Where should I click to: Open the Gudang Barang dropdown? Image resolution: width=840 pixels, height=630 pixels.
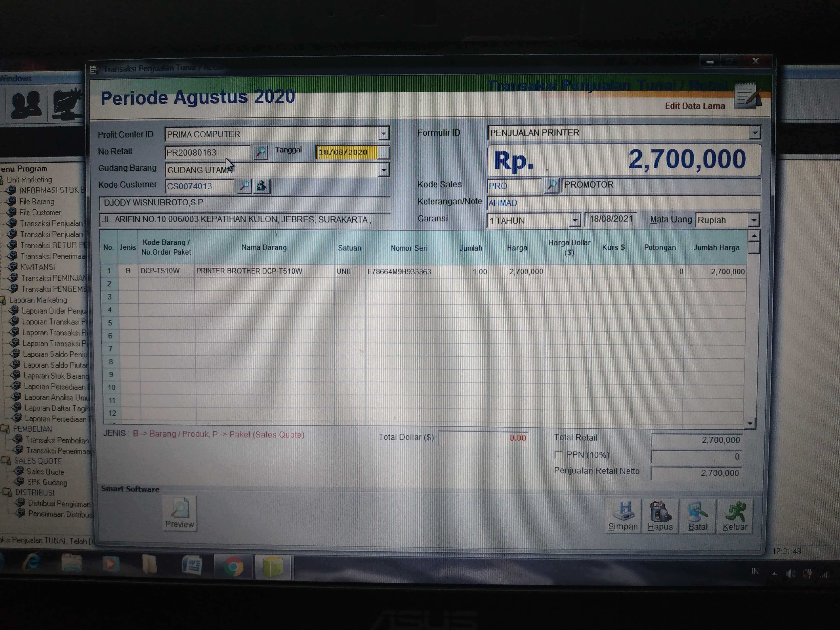click(383, 170)
